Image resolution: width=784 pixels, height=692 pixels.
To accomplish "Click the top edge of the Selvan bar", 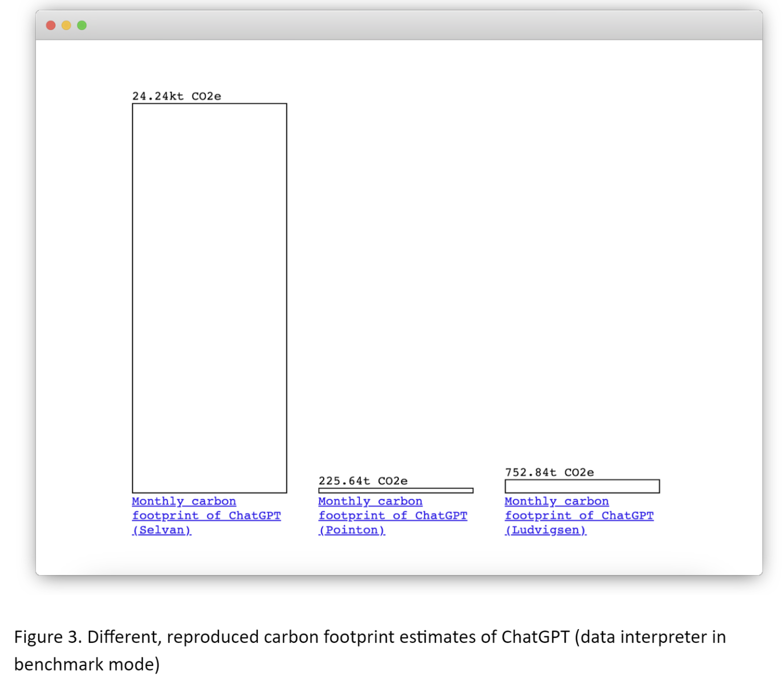I will pyautogui.click(x=209, y=103).
